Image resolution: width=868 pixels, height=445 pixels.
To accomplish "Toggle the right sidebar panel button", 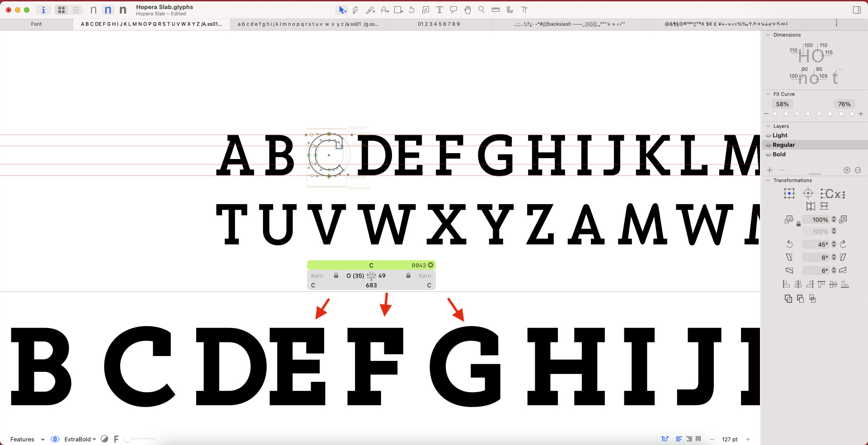I will [x=856, y=10].
